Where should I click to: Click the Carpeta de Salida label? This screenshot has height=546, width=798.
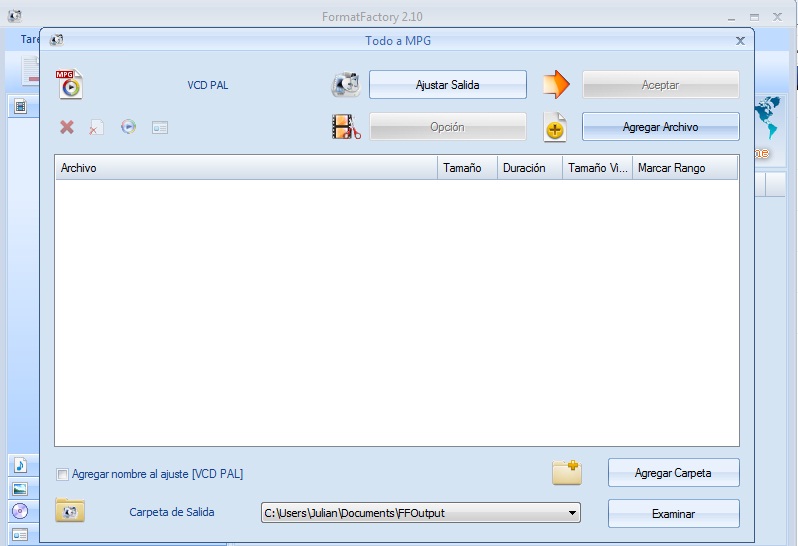pyautogui.click(x=172, y=512)
